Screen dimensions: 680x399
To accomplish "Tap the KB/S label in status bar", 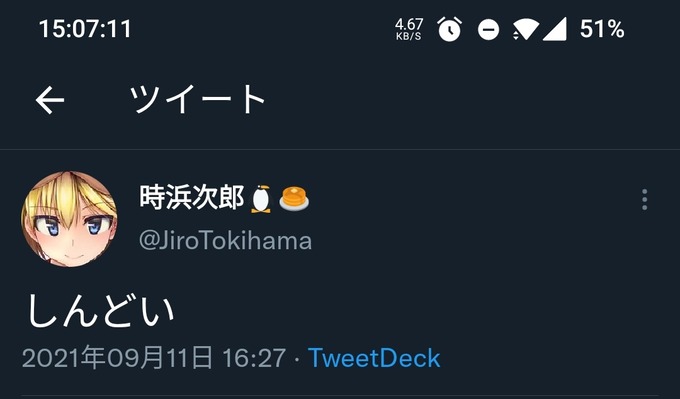I will 408,37.
